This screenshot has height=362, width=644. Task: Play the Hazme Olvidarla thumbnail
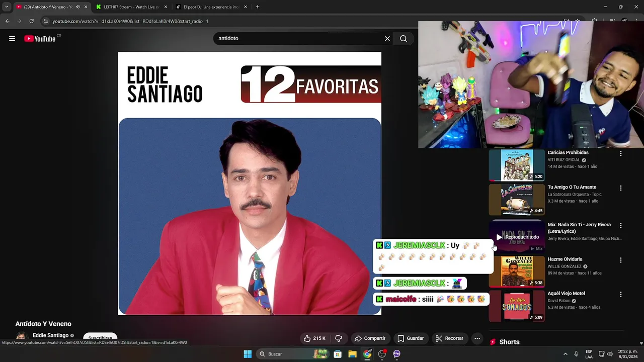(x=517, y=271)
